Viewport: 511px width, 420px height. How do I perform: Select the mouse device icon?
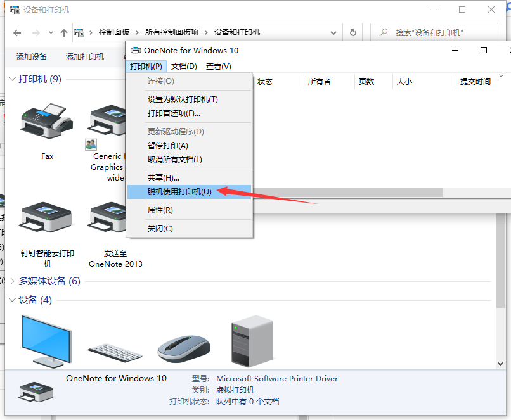[x=184, y=348]
